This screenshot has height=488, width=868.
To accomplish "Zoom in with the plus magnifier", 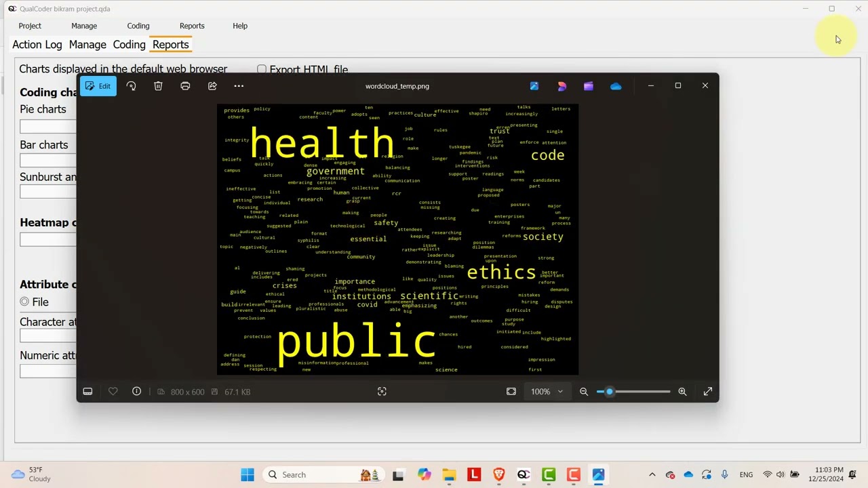I will coord(682,392).
